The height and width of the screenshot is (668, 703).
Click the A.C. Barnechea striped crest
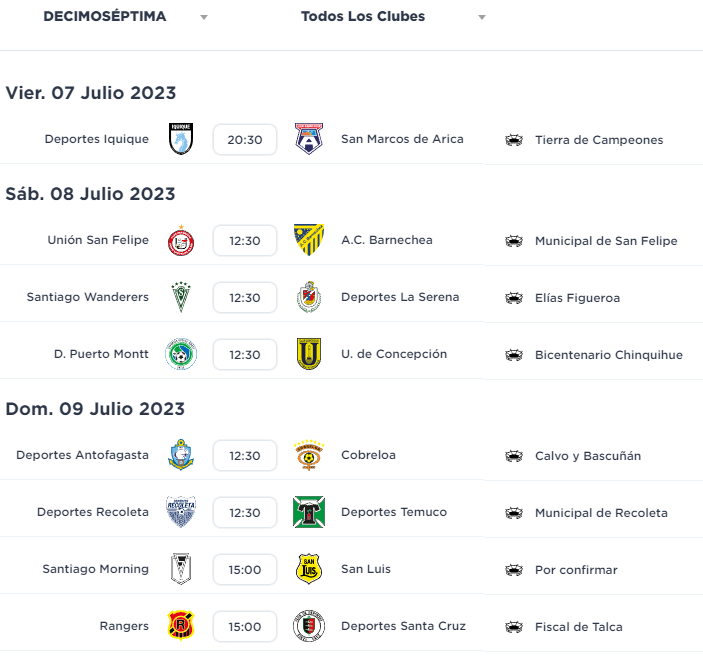(309, 240)
